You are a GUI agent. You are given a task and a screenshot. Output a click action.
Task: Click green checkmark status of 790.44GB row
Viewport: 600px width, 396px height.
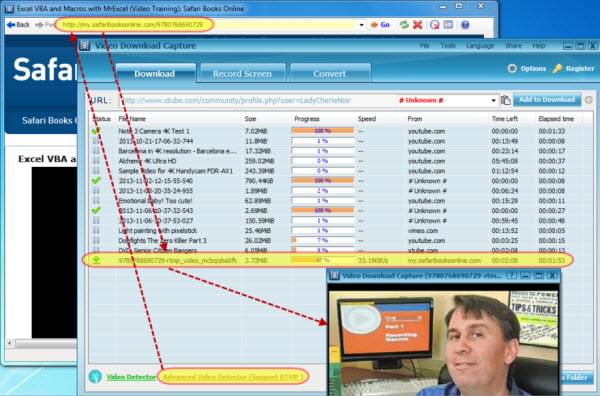click(x=96, y=180)
